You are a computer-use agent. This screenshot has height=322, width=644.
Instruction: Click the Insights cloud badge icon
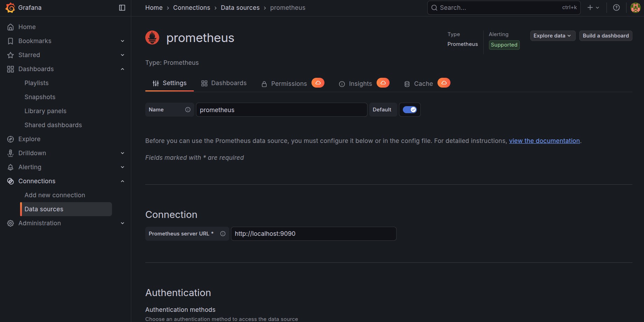click(x=383, y=83)
